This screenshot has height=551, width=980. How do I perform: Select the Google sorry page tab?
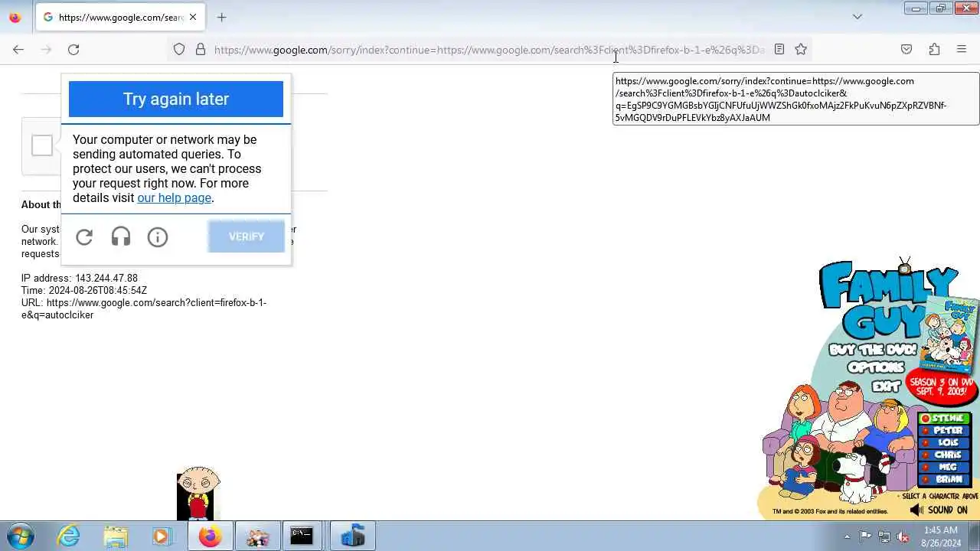click(119, 17)
